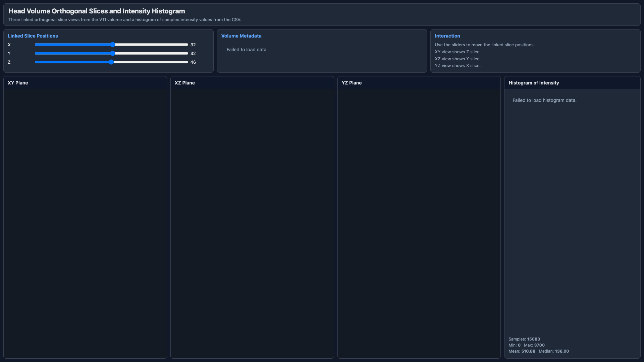Click the X slice position slider

(x=111, y=45)
